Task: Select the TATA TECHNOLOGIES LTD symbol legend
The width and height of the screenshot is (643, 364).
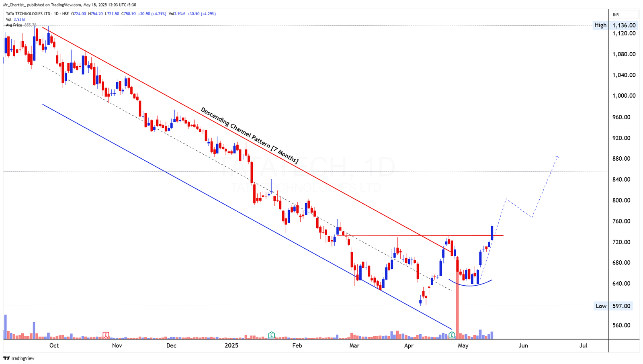Action: click(28, 13)
